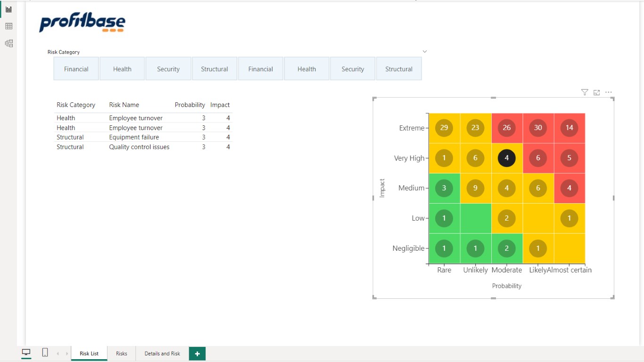
Task: Click the previous page arrow beside page tabs
Action: (x=58, y=354)
